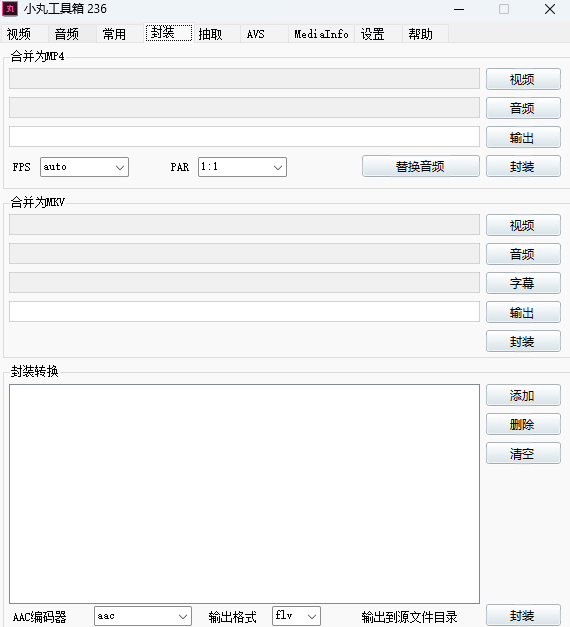The image size is (570, 627).
Task: Click the MP4 output path input field
Action: pos(244,137)
